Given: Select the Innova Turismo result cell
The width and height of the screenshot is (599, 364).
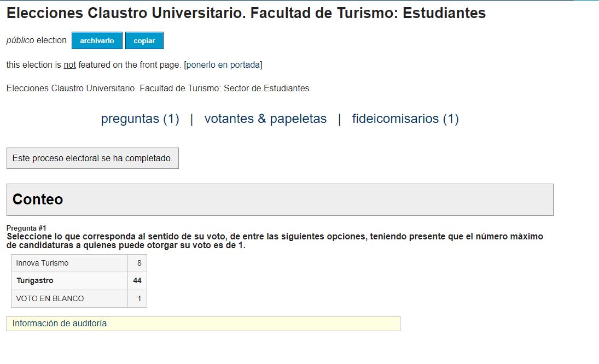Looking at the screenshot, I should (x=69, y=263).
